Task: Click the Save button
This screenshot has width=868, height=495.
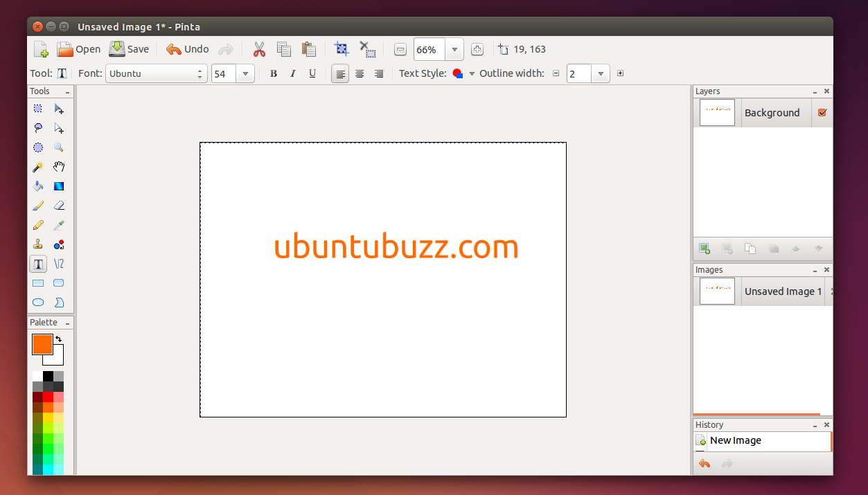Action: tap(129, 49)
